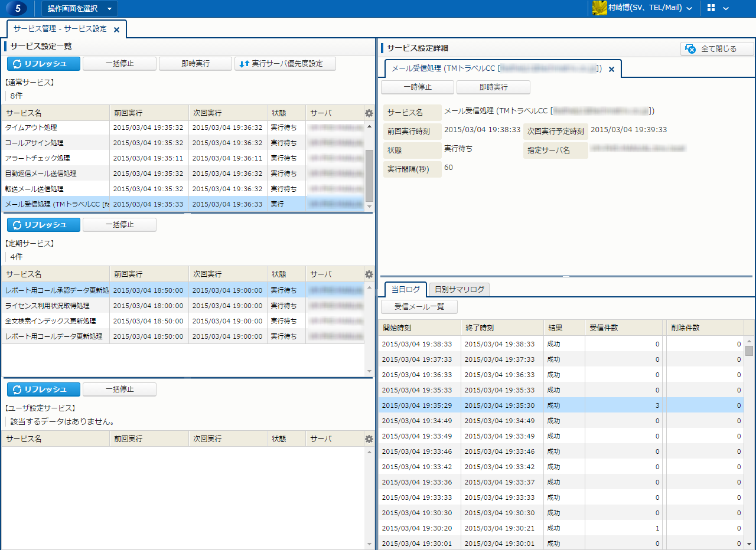Click リフレッシュ above the ユーザ設定サービス list
756x550 pixels.
[x=44, y=389]
